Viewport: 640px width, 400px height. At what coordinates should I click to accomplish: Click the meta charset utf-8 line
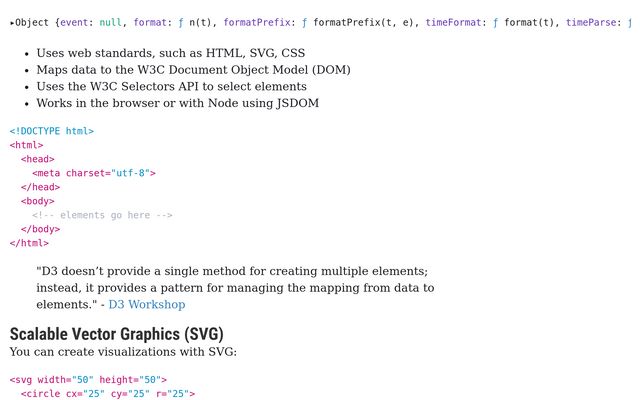point(94,173)
